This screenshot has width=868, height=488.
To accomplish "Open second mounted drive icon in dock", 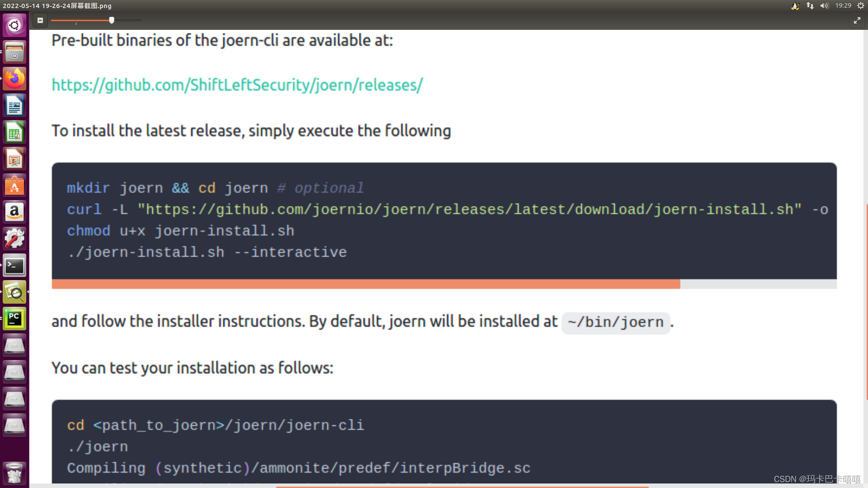I will [14, 372].
